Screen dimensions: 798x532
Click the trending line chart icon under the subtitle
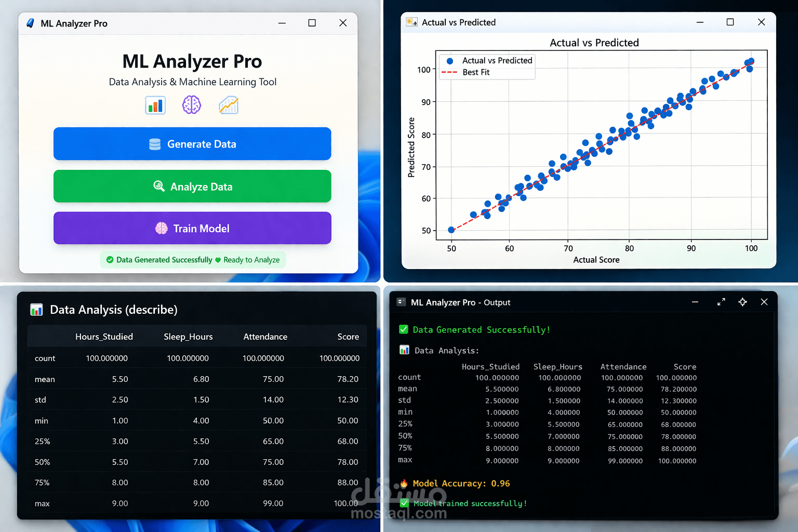(229, 104)
